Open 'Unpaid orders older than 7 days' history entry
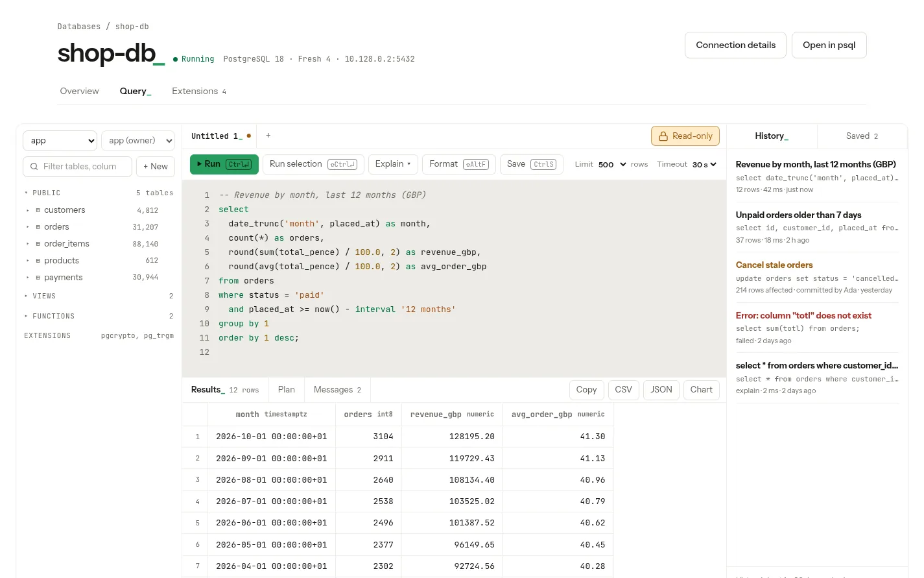This screenshot has width=924, height=578. click(x=817, y=227)
